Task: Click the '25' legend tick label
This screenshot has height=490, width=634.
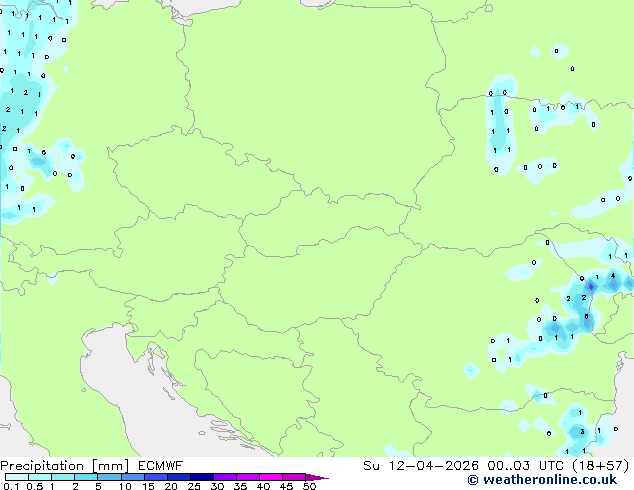Action: 194,486
